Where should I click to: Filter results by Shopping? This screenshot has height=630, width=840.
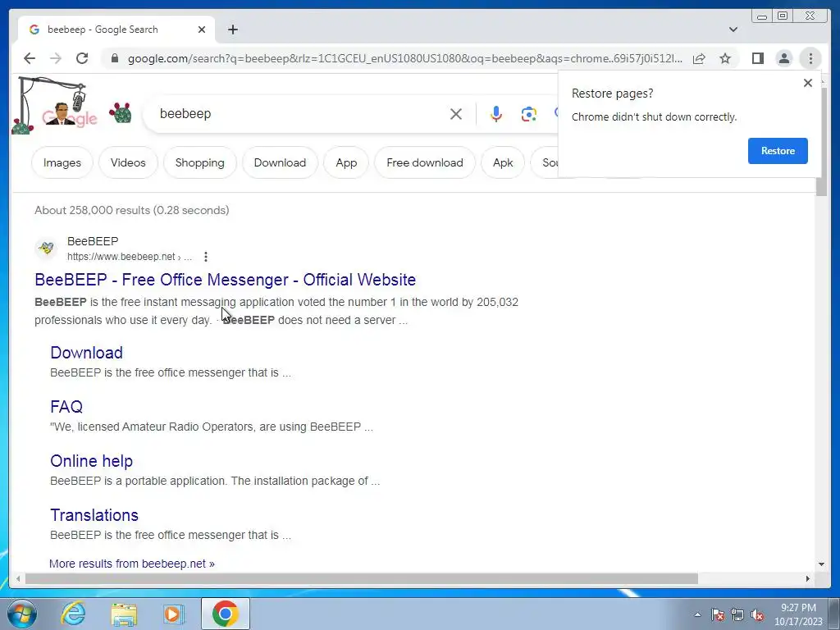[x=200, y=163]
